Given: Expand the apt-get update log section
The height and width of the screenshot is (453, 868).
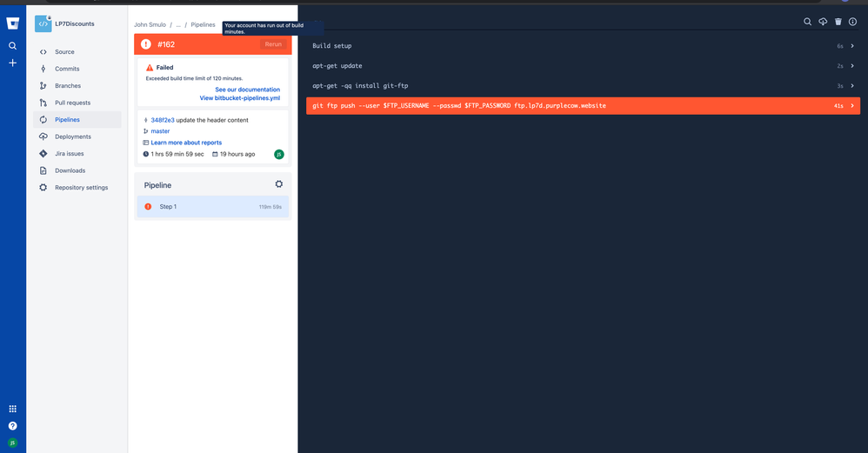Looking at the screenshot, I should pos(852,66).
